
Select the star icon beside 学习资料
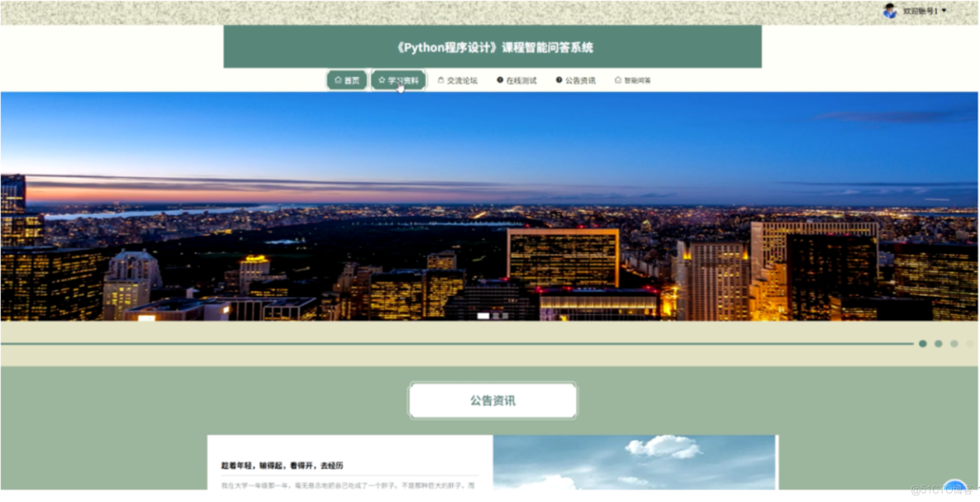tap(380, 80)
